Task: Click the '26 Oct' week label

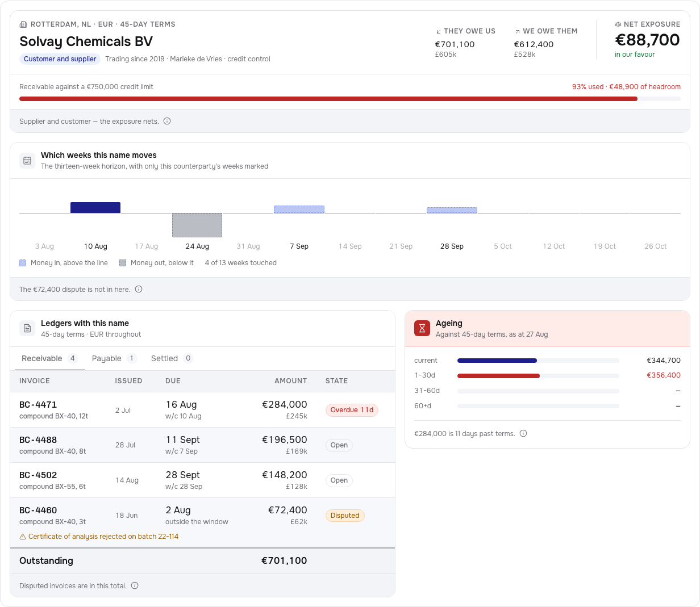Action: tap(656, 246)
